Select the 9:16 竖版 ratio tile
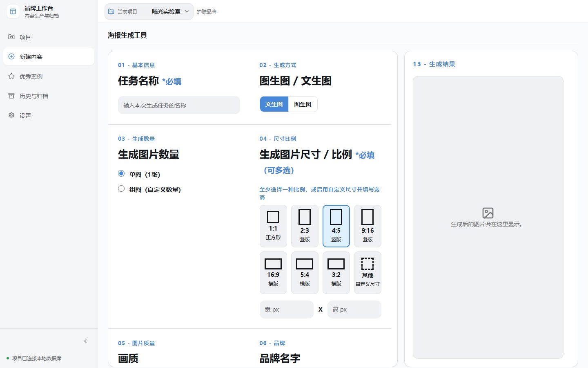Screen dimensions: 588x368 coord(367,226)
